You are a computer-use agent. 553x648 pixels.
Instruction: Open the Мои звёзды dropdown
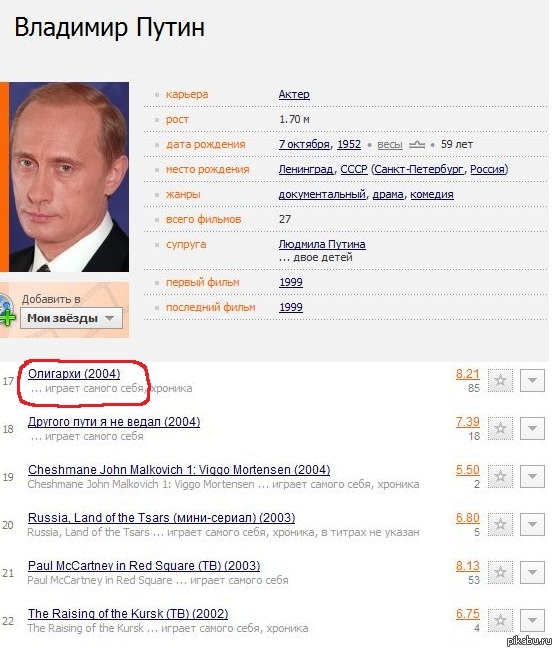71,318
